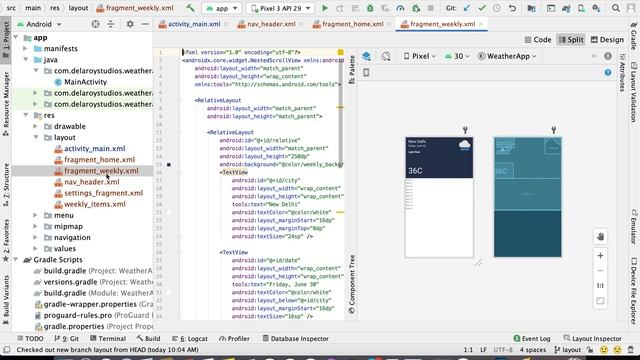
Task: Switch editor to Split view
Action: (x=571, y=40)
